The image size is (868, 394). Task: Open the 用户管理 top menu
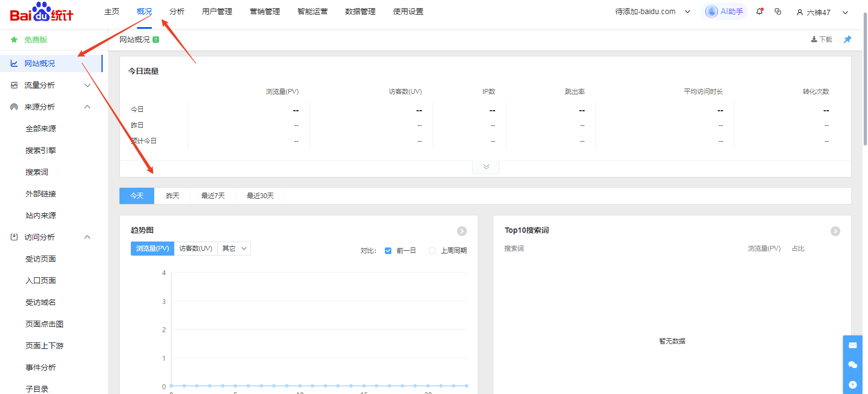tap(217, 11)
